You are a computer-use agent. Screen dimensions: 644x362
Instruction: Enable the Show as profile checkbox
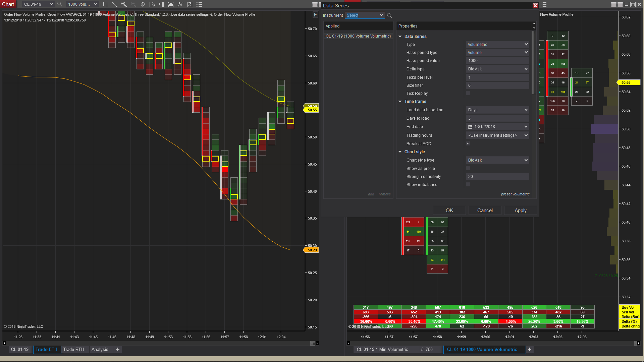click(468, 169)
